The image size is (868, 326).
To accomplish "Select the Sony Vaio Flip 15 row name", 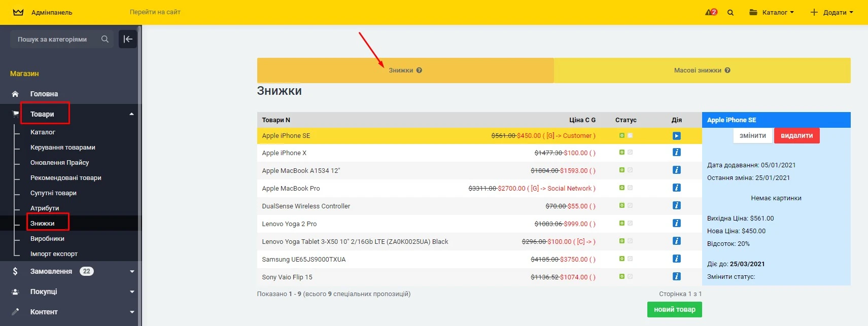I will coord(287,277).
